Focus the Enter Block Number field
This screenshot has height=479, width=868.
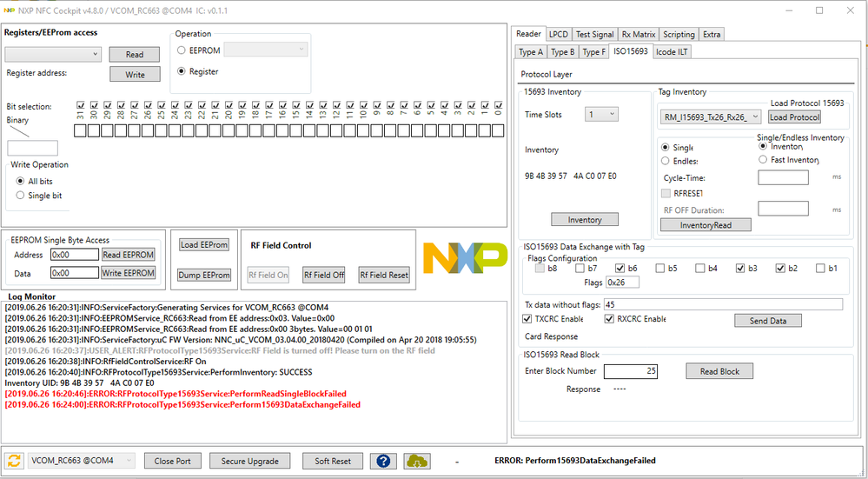[x=631, y=371]
